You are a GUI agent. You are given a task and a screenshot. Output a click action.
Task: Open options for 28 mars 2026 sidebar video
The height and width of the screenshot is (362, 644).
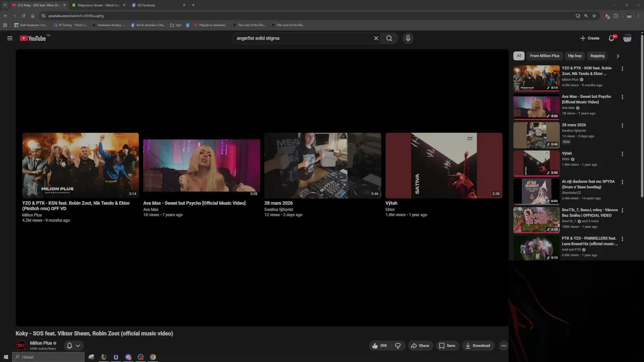point(622,126)
